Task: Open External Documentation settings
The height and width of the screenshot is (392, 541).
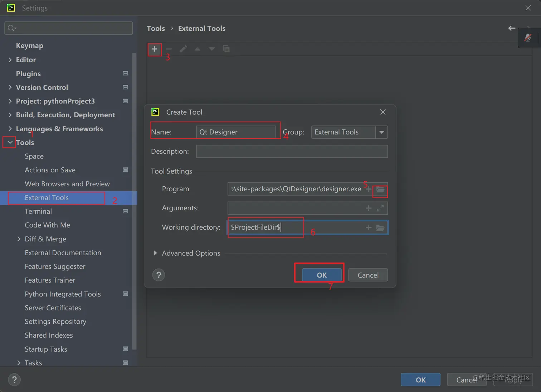Action: [63, 253]
